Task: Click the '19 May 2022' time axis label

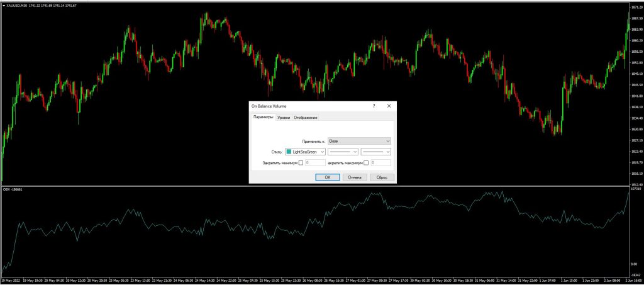Action: point(11,281)
